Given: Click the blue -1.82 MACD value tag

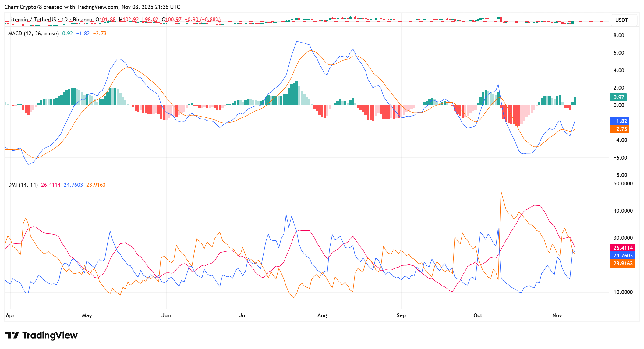Looking at the screenshot, I should tap(619, 121).
